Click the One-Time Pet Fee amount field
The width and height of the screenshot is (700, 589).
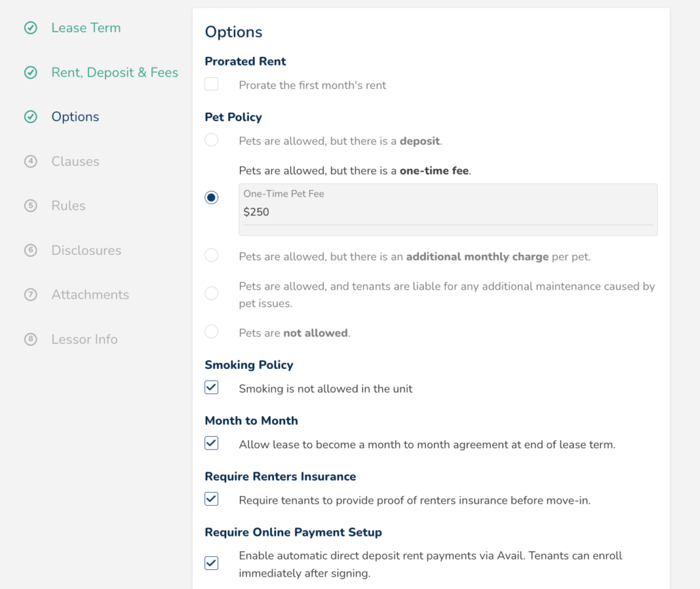(x=447, y=212)
